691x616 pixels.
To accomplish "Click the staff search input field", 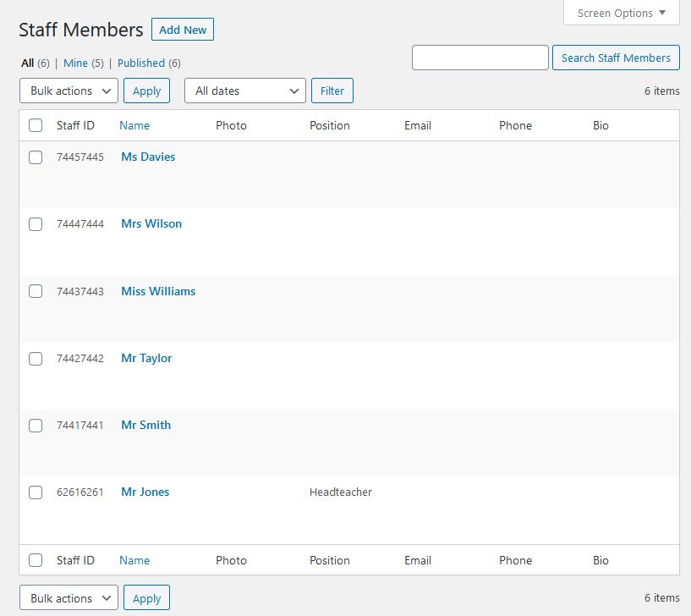I will [480, 58].
